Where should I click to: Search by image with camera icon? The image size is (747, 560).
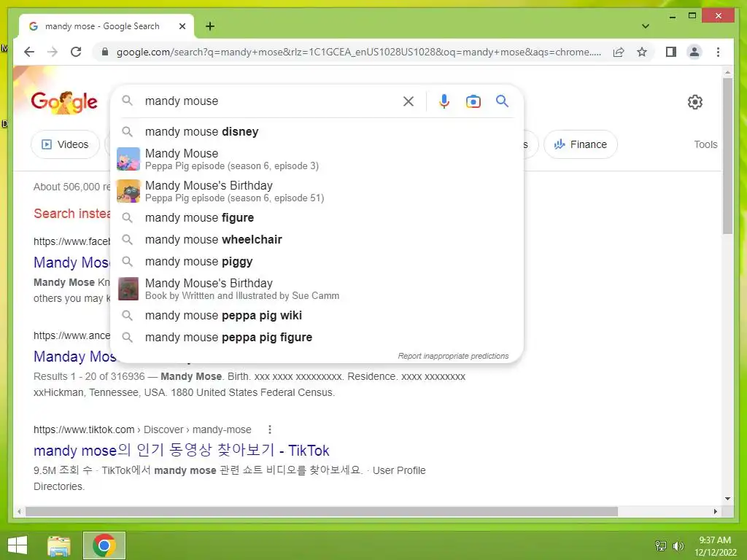[473, 101]
